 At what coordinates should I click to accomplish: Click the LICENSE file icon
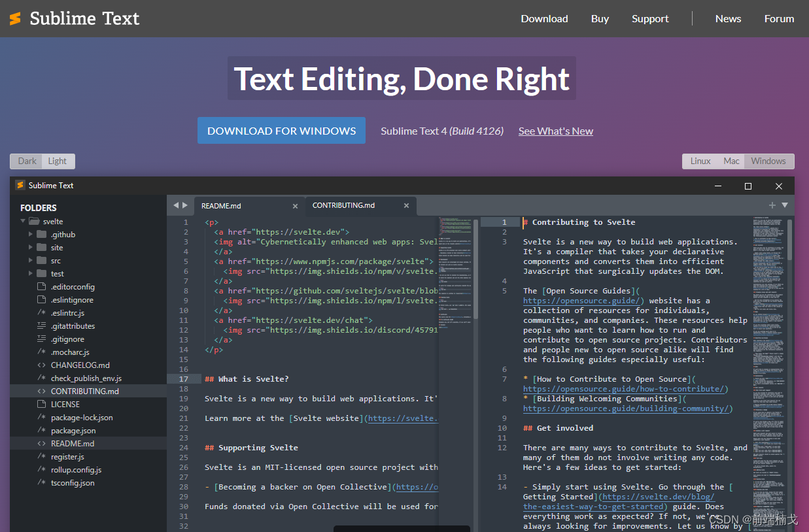[x=41, y=405]
